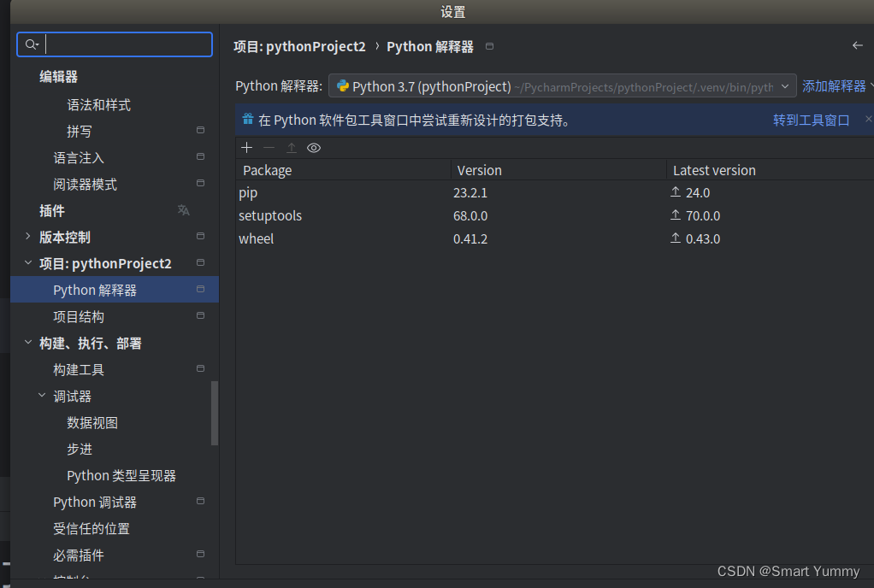Navigate back using the top-right arrow
The image size is (874, 588).
[858, 46]
